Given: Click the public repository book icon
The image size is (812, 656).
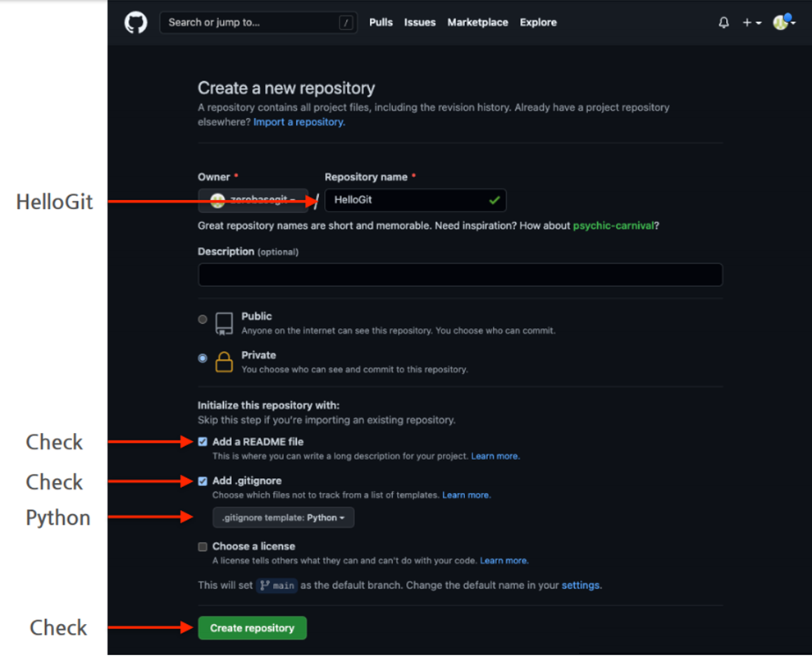Looking at the screenshot, I should click(224, 323).
